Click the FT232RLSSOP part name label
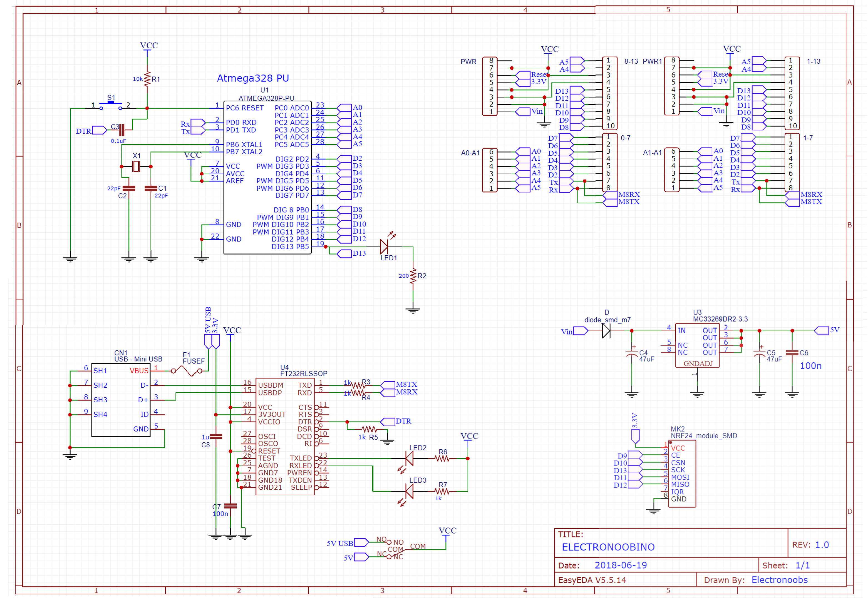The image size is (868, 598). coord(304,374)
